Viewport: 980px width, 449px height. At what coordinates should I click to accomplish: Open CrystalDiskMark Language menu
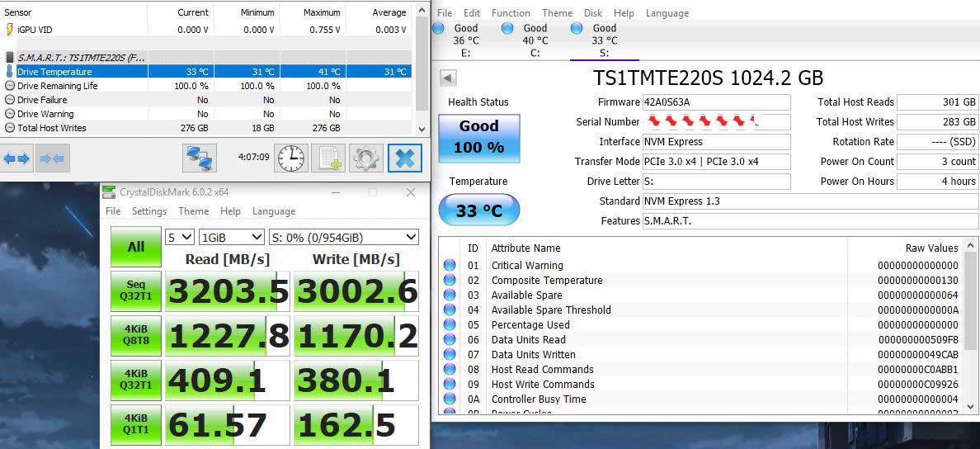point(274,211)
